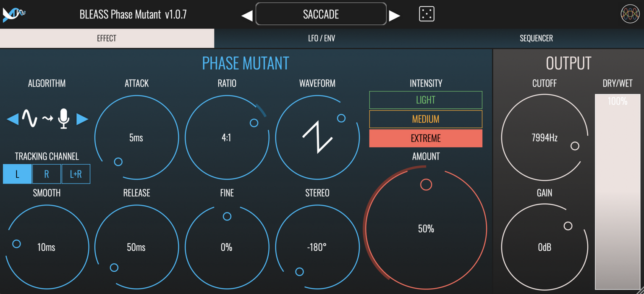Click the dice icon to randomize preset

pyautogui.click(x=427, y=14)
